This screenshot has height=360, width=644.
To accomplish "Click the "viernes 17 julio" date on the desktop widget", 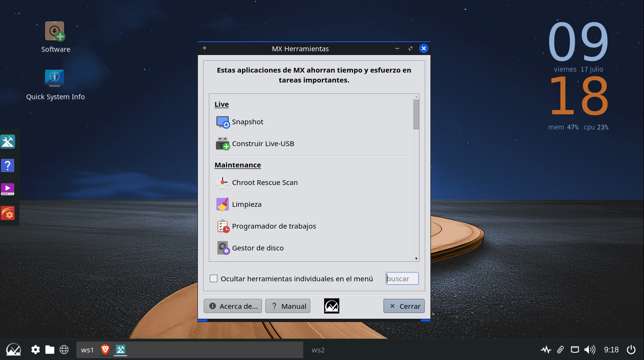I will click(x=579, y=69).
